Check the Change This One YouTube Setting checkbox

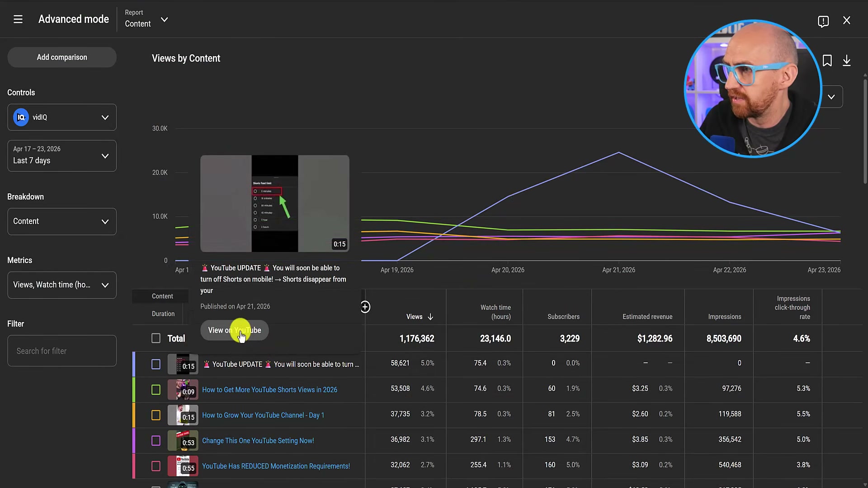pos(156,441)
